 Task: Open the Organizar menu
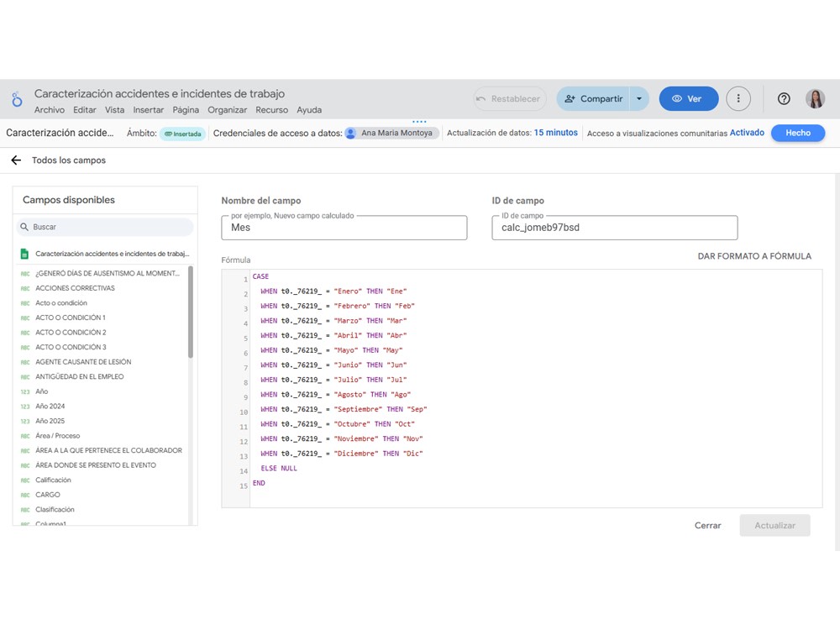(x=227, y=110)
